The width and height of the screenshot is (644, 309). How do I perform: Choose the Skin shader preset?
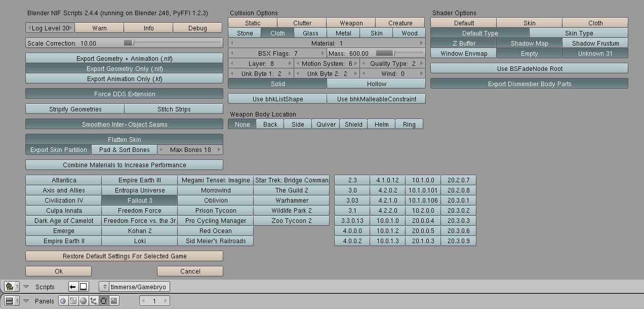click(x=529, y=23)
